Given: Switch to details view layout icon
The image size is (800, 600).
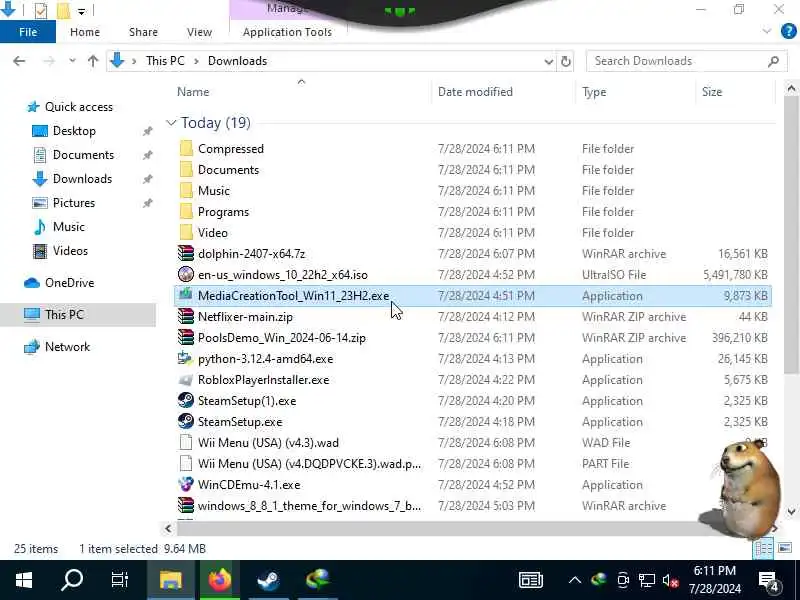Looking at the screenshot, I should (763, 548).
